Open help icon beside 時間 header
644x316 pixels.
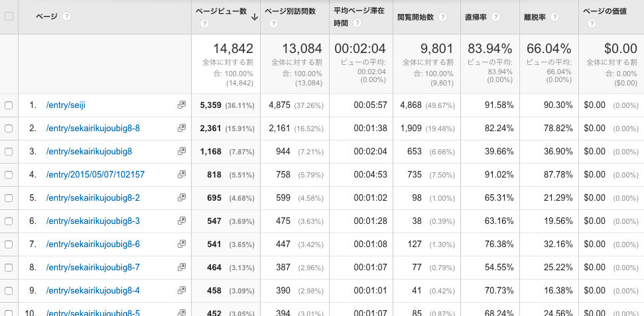point(357,23)
